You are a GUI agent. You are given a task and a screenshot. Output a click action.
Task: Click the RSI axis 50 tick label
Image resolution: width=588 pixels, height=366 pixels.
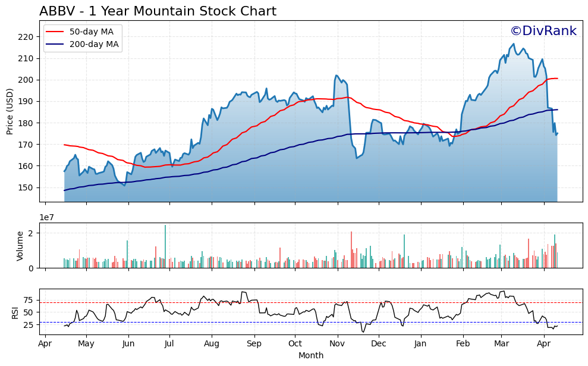[x=29, y=312]
